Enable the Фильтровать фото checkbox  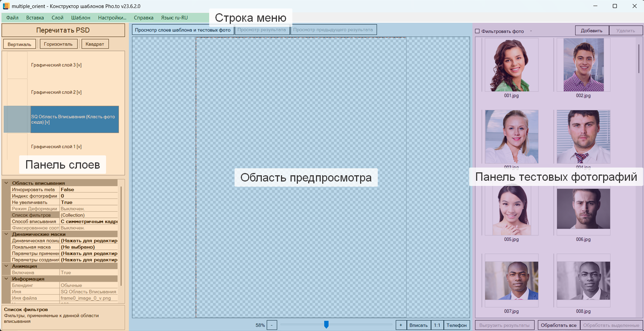tap(478, 31)
